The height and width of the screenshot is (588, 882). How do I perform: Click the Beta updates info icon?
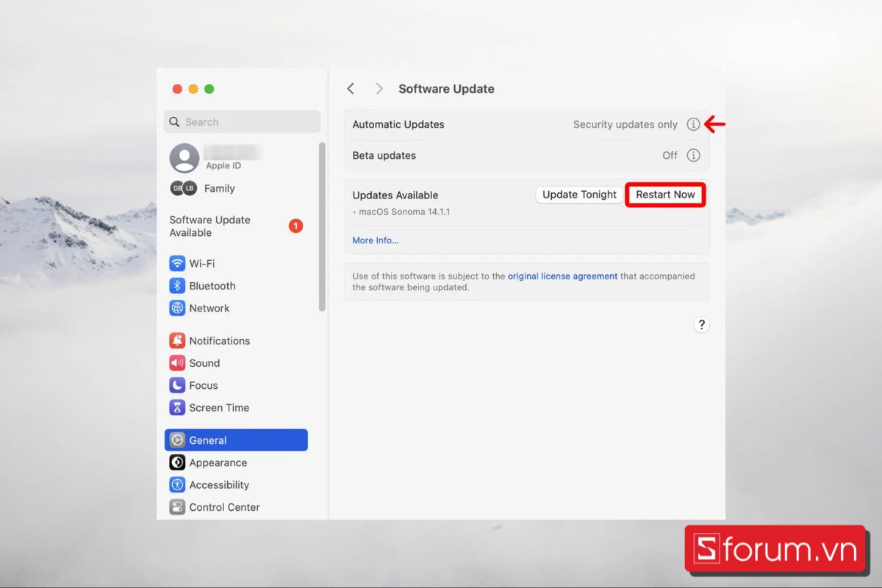click(x=693, y=155)
